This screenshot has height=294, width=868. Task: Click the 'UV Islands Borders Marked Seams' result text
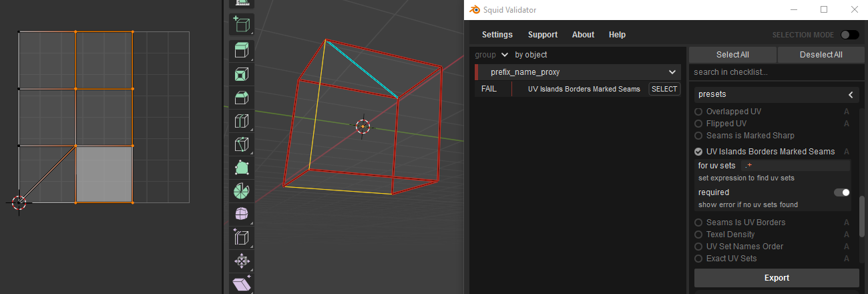[584, 89]
